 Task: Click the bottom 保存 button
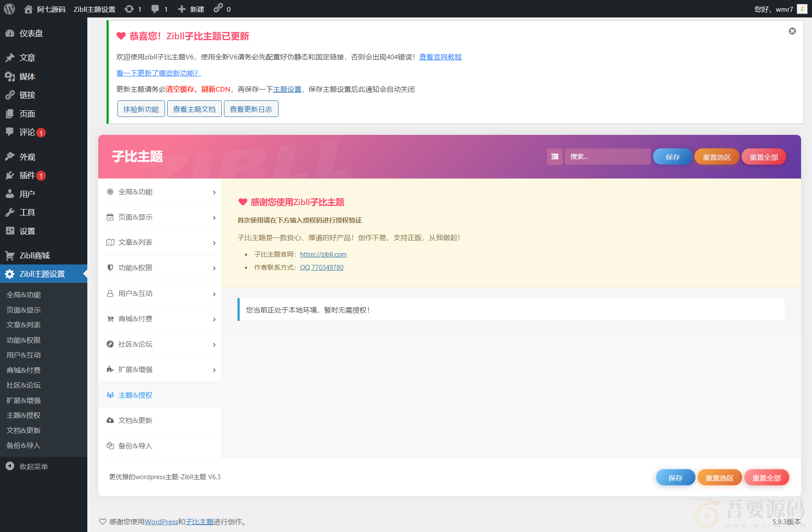(x=675, y=477)
